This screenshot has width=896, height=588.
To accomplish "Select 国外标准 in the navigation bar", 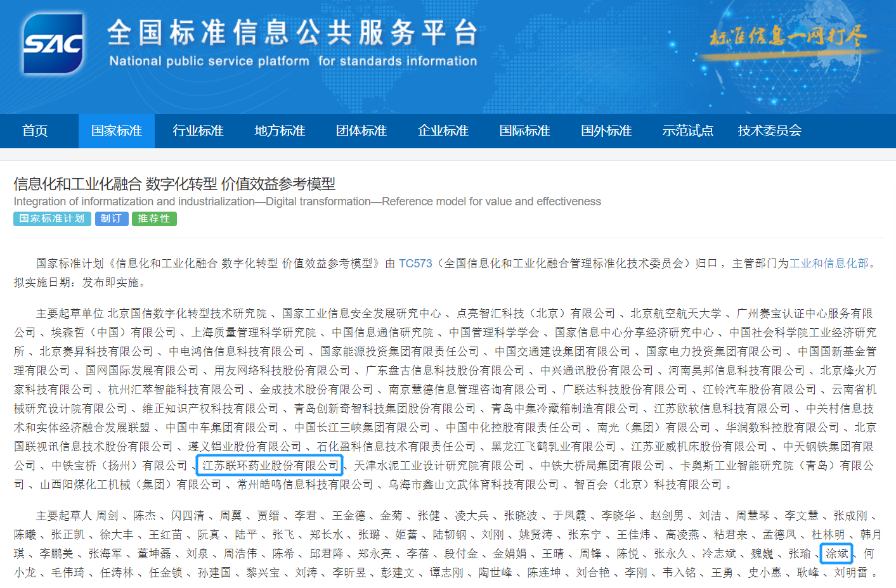I will tap(606, 131).
